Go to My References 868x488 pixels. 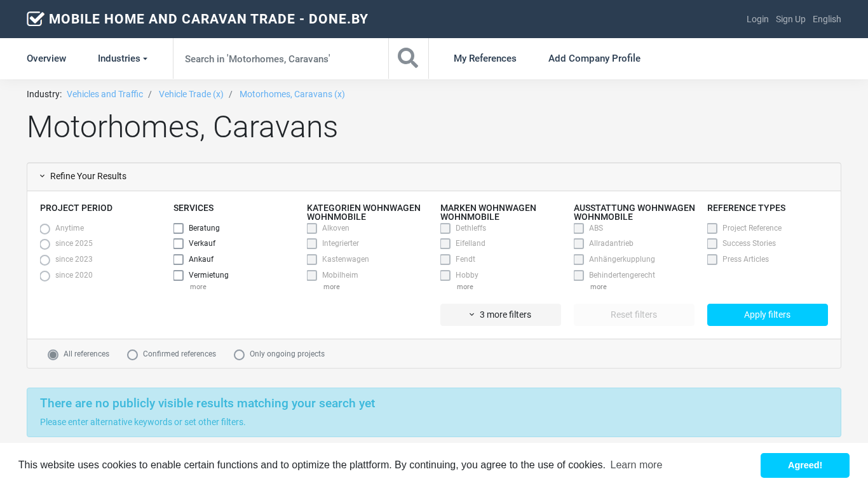pyautogui.click(x=485, y=58)
